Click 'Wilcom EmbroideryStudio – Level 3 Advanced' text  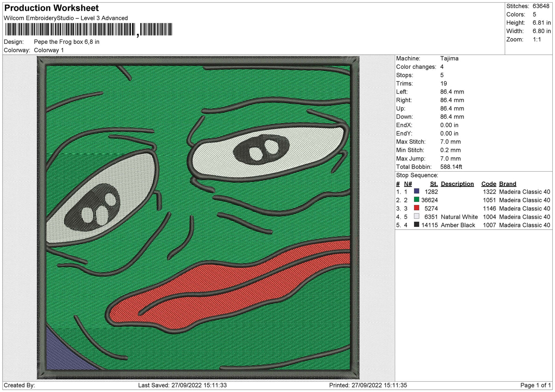click(x=66, y=18)
